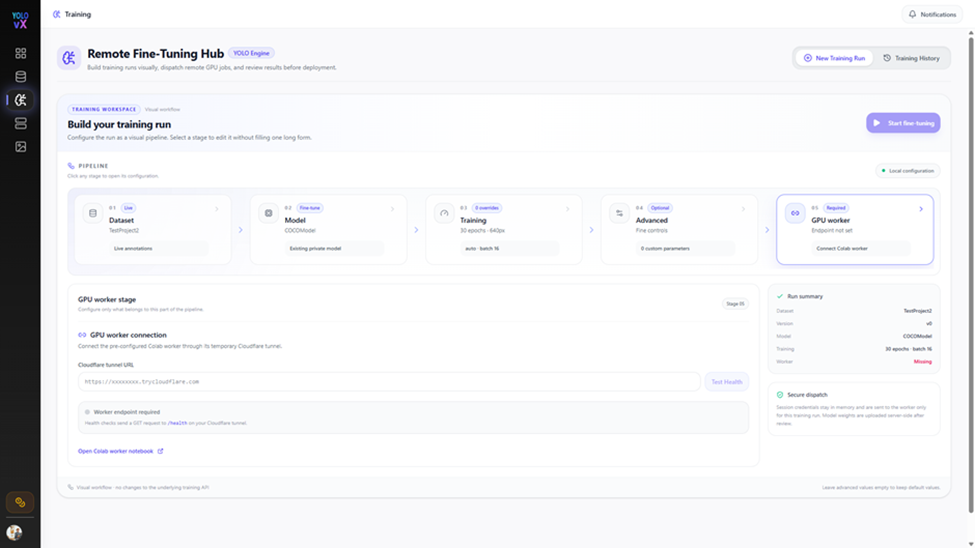Click the page vertical scrollbar

click(971, 274)
